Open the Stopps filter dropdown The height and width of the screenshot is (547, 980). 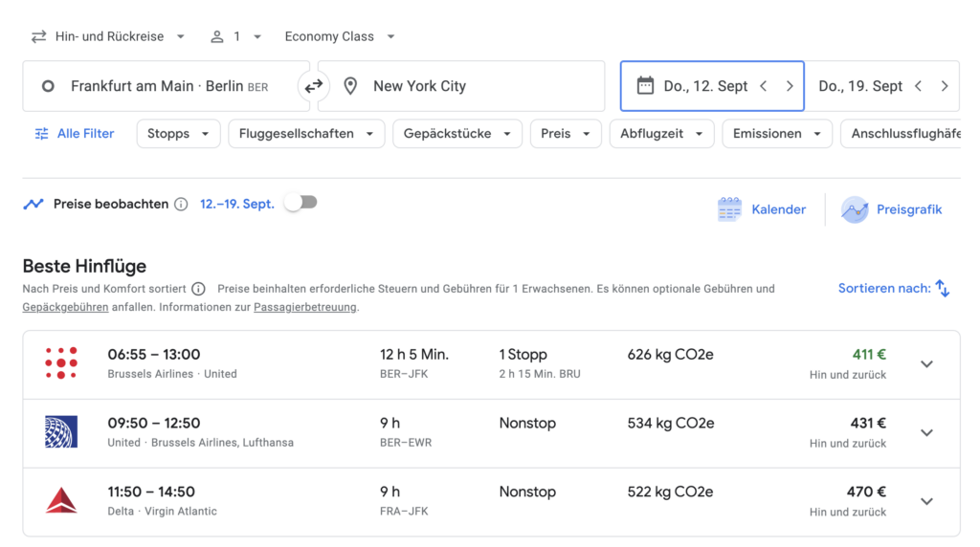[x=178, y=134]
